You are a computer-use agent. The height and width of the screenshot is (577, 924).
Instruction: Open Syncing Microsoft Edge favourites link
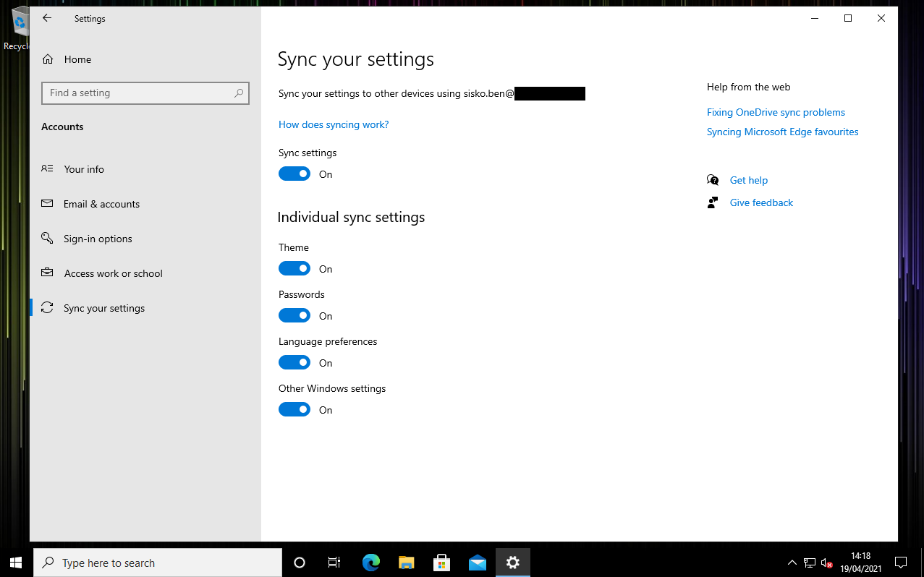[782, 132]
